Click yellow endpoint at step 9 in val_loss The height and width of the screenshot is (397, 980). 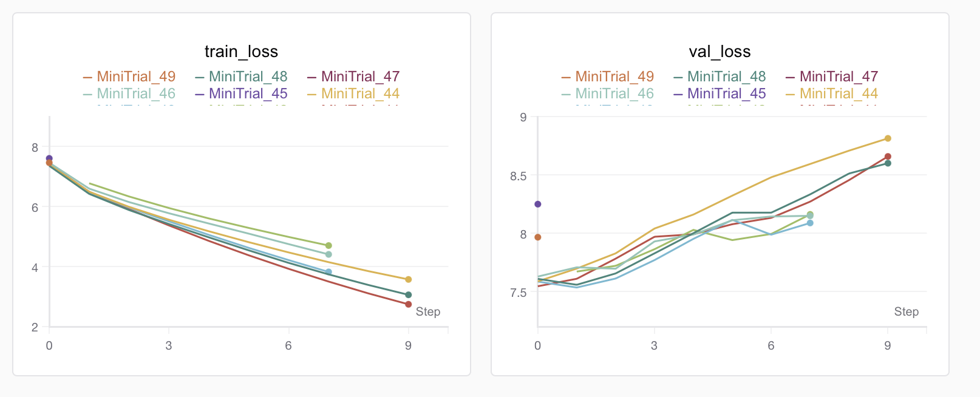click(888, 138)
